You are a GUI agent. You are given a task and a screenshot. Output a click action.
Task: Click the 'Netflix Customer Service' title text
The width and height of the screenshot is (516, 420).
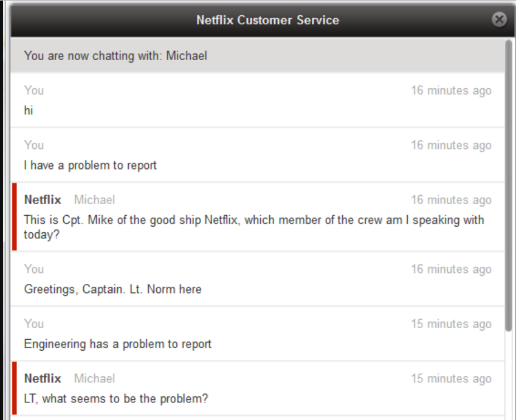267,20
